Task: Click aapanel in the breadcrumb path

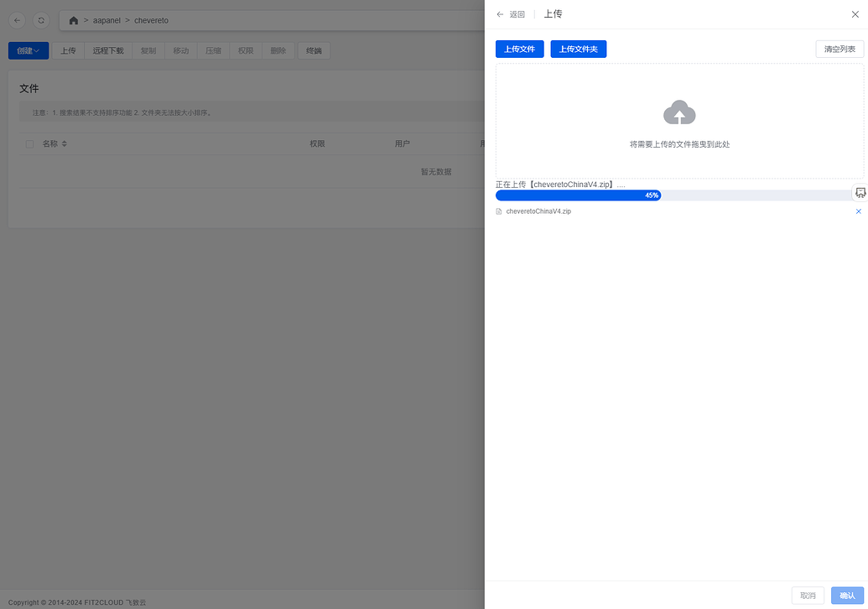Action: [x=107, y=20]
